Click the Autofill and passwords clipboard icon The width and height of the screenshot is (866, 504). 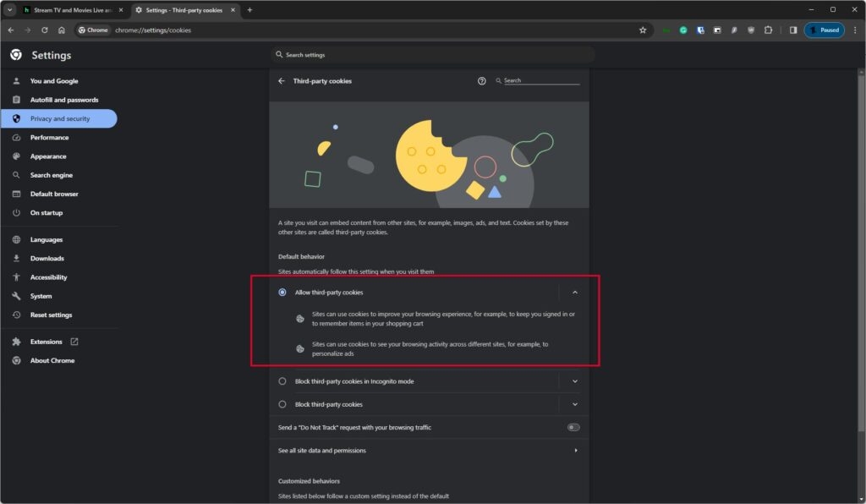(x=16, y=100)
